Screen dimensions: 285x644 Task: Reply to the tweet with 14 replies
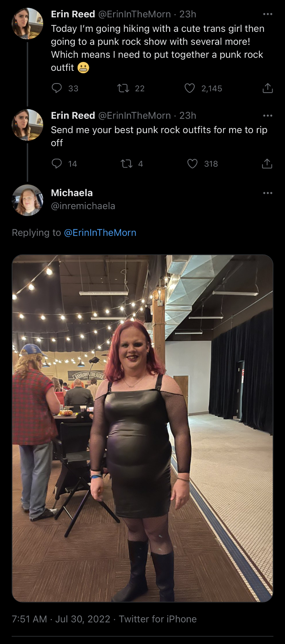click(57, 163)
